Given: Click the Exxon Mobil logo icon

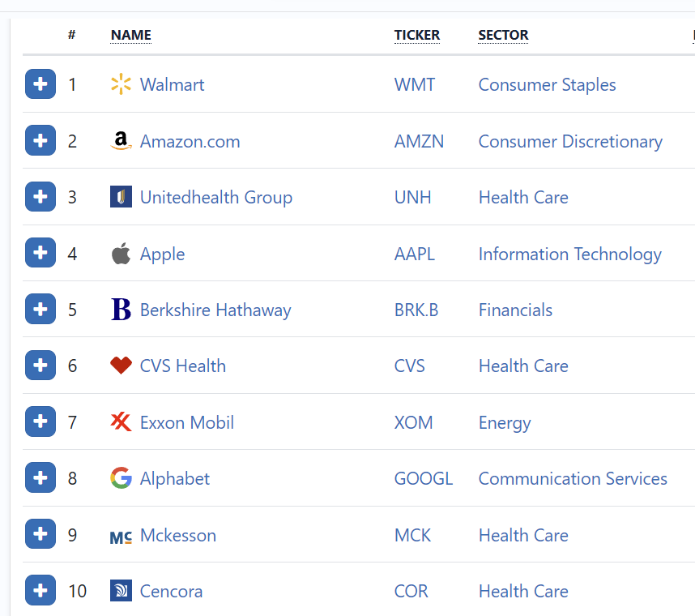Looking at the screenshot, I should (x=121, y=422).
